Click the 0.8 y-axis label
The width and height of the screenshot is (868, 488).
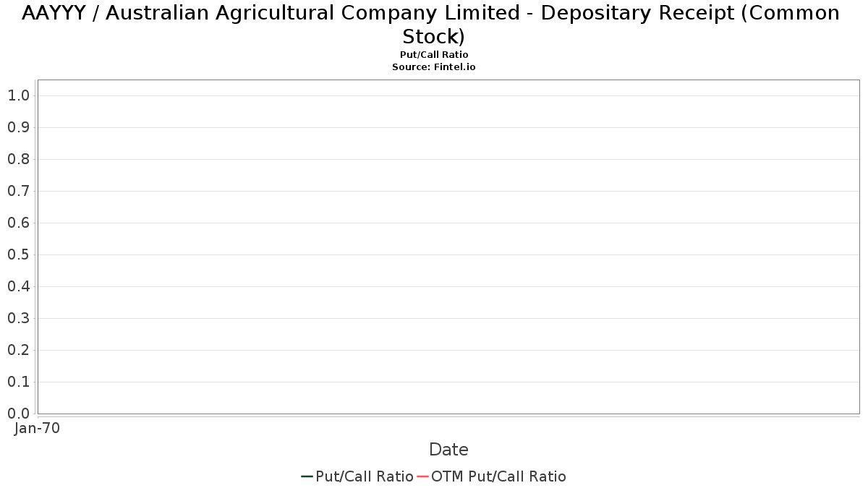tap(19, 159)
